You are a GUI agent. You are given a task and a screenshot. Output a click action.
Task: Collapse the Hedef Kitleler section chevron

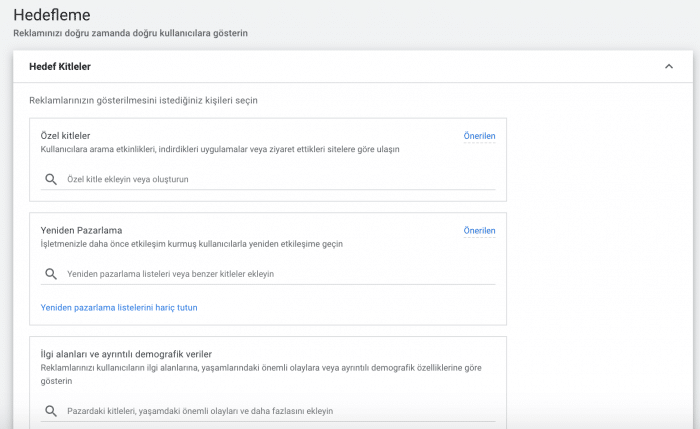[x=668, y=67]
